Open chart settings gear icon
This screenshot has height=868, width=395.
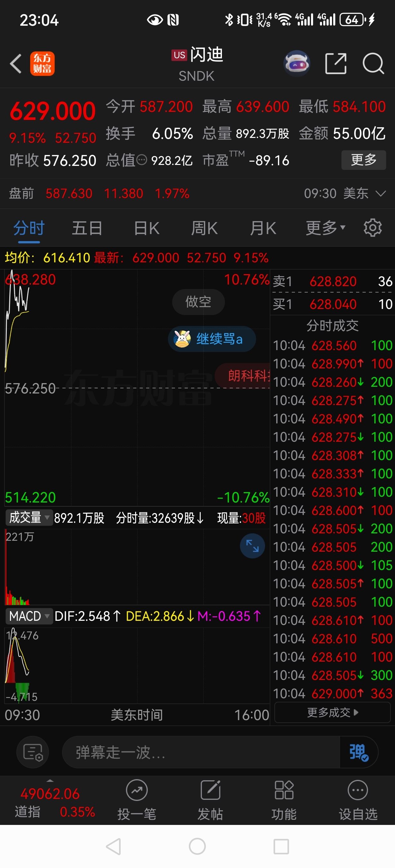coord(372,228)
